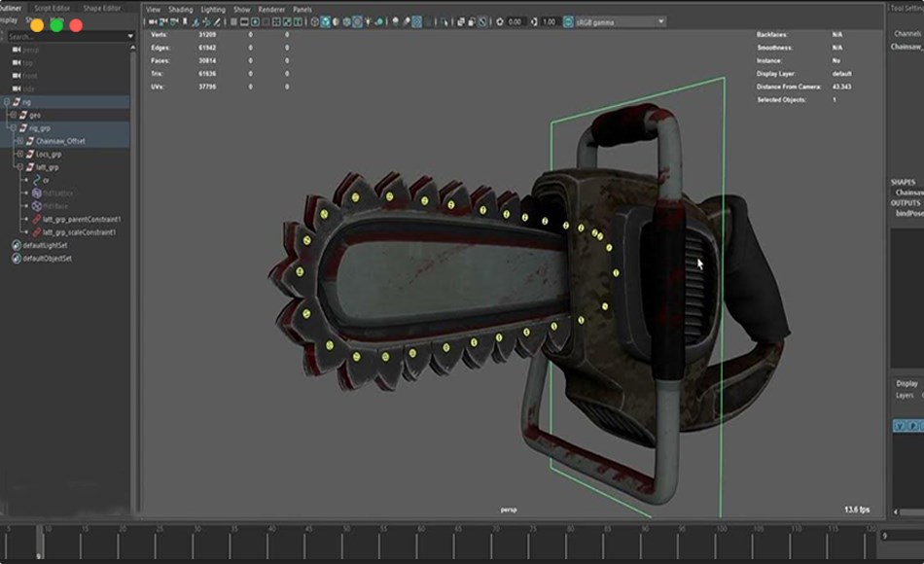Image resolution: width=924 pixels, height=564 pixels.
Task: Enable wireframe display mode in the viewport toolbar
Action: pyautogui.click(x=314, y=20)
